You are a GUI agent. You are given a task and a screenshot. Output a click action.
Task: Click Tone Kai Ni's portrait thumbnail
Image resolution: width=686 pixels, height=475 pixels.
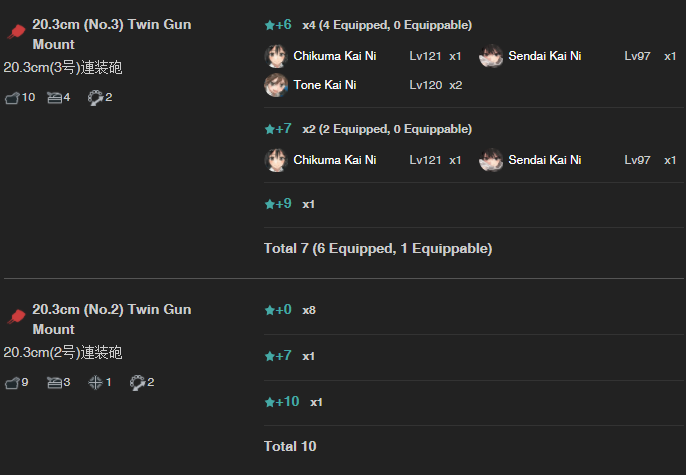click(x=276, y=85)
